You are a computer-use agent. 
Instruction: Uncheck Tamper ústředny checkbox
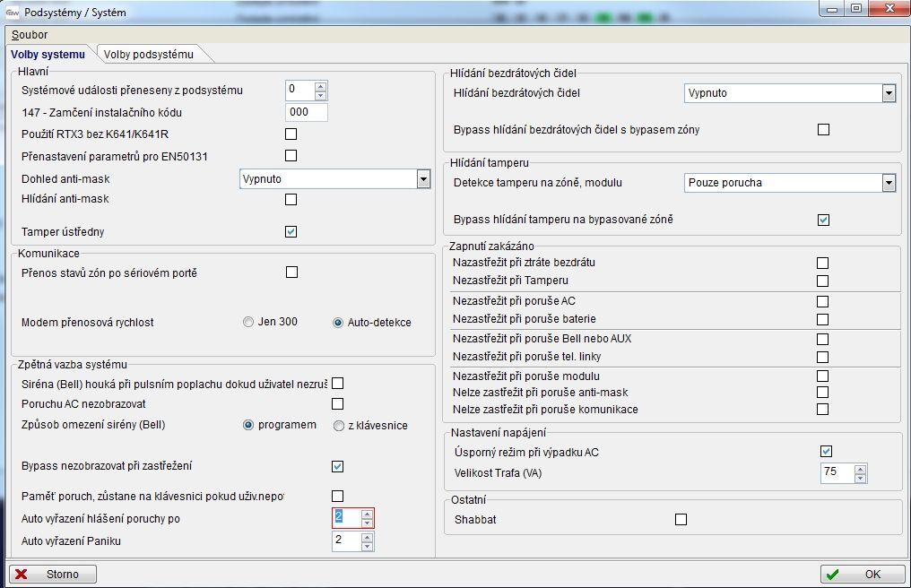[x=291, y=231]
